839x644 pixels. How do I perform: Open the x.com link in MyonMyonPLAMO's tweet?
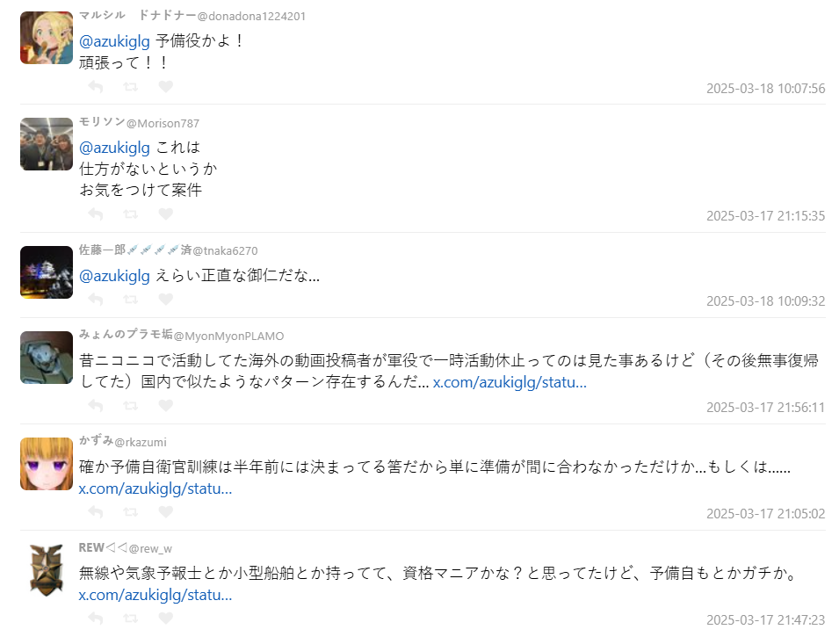tap(510, 382)
